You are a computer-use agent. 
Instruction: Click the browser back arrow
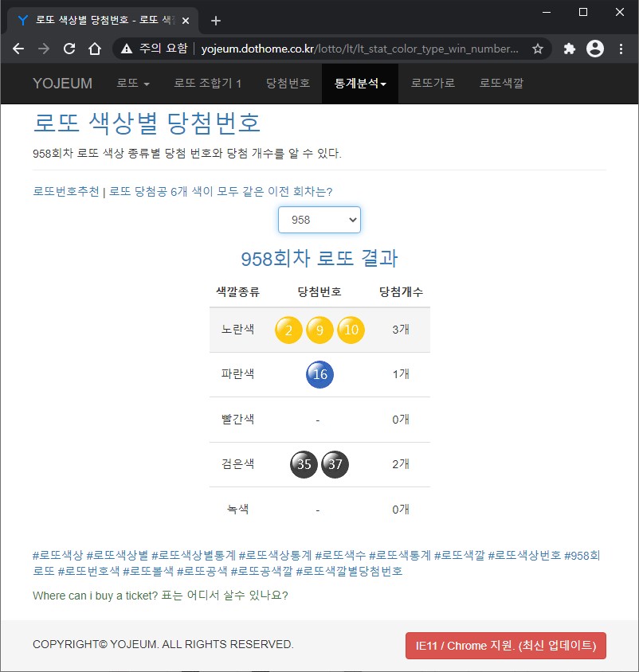18,49
